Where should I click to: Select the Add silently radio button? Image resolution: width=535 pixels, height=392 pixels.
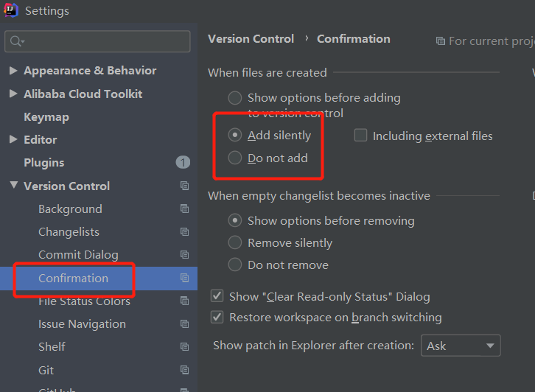[x=235, y=135]
